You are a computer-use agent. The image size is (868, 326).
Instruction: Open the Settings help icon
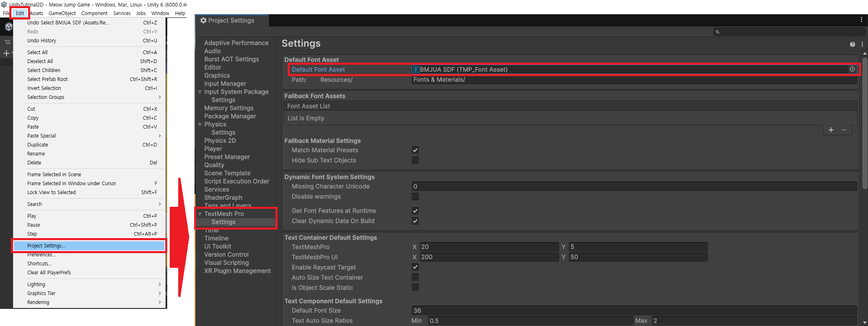click(x=853, y=44)
